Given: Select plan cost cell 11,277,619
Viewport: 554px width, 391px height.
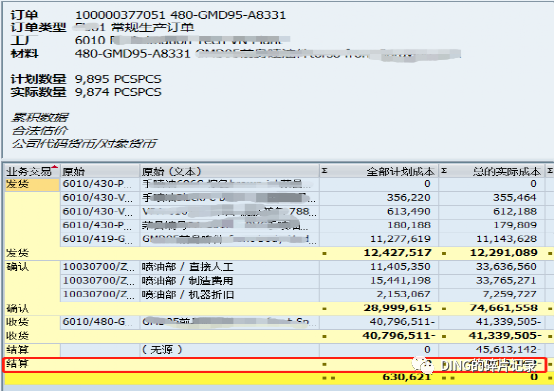Looking at the screenshot, I should [x=400, y=239].
